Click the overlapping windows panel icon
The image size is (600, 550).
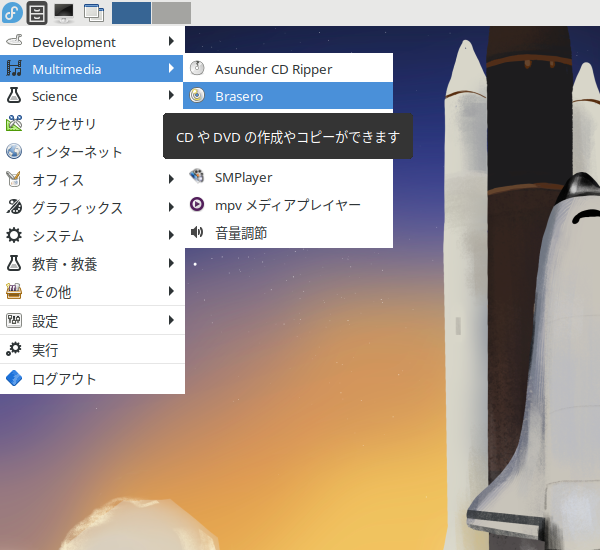coord(94,13)
